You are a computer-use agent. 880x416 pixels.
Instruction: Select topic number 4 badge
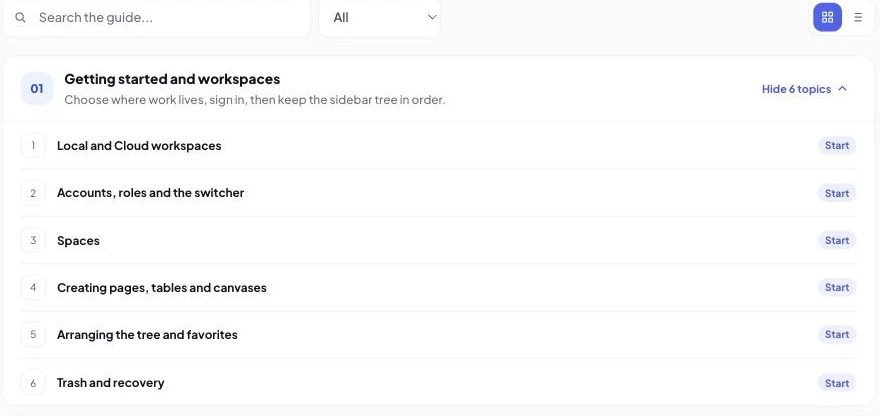[33, 287]
